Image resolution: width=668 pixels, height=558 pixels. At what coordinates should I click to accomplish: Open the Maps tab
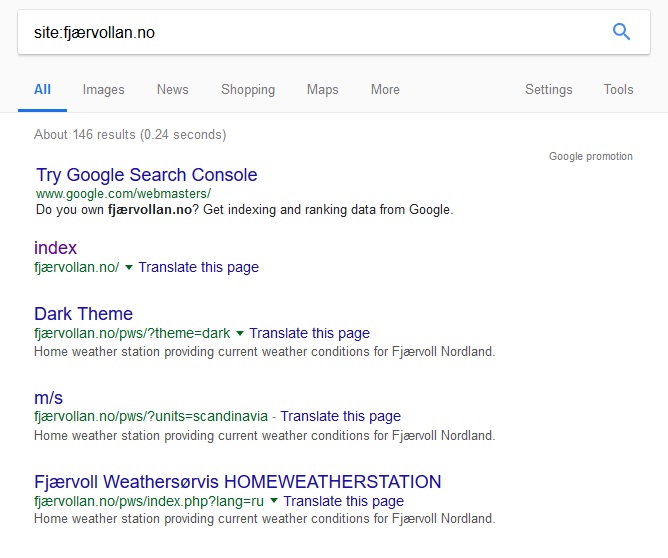(x=322, y=89)
